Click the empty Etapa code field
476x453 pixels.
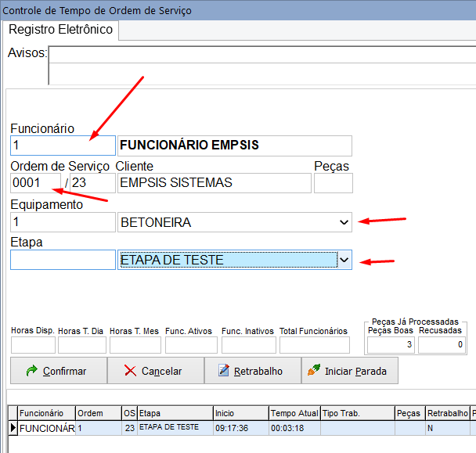tap(63, 260)
